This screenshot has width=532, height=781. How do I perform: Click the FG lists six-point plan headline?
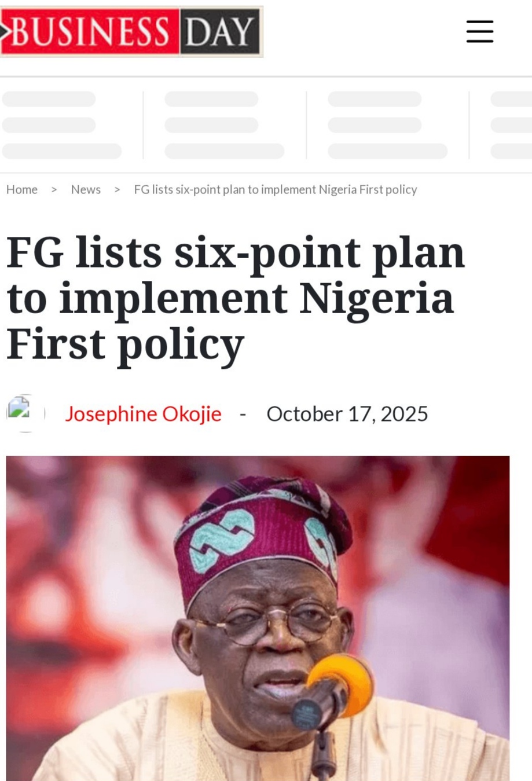[x=236, y=298]
